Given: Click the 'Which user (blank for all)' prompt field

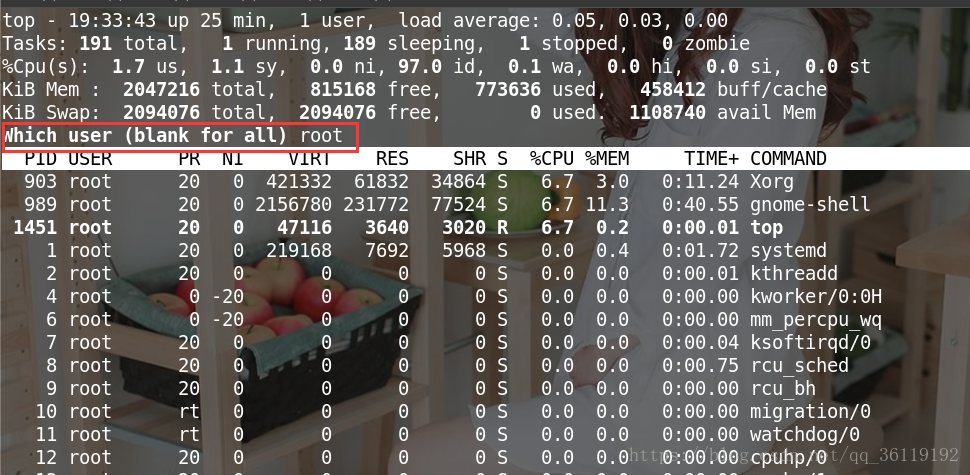Looking at the screenshot, I should tap(181, 137).
